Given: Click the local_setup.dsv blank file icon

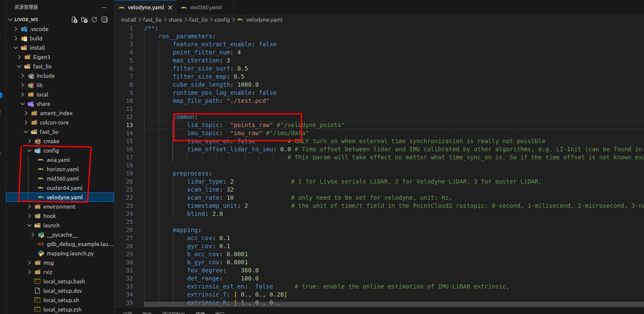Looking at the screenshot, I should [x=37, y=291].
